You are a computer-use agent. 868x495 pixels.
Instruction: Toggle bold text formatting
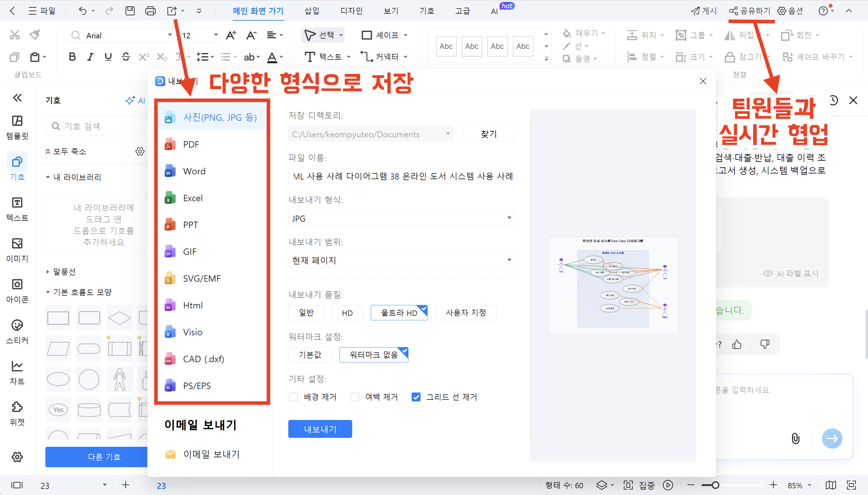(72, 57)
